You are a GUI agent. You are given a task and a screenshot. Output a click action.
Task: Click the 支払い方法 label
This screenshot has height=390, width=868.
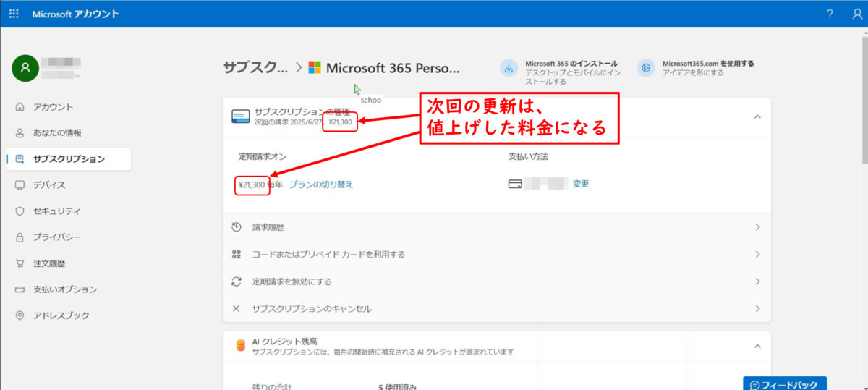tap(528, 156)
